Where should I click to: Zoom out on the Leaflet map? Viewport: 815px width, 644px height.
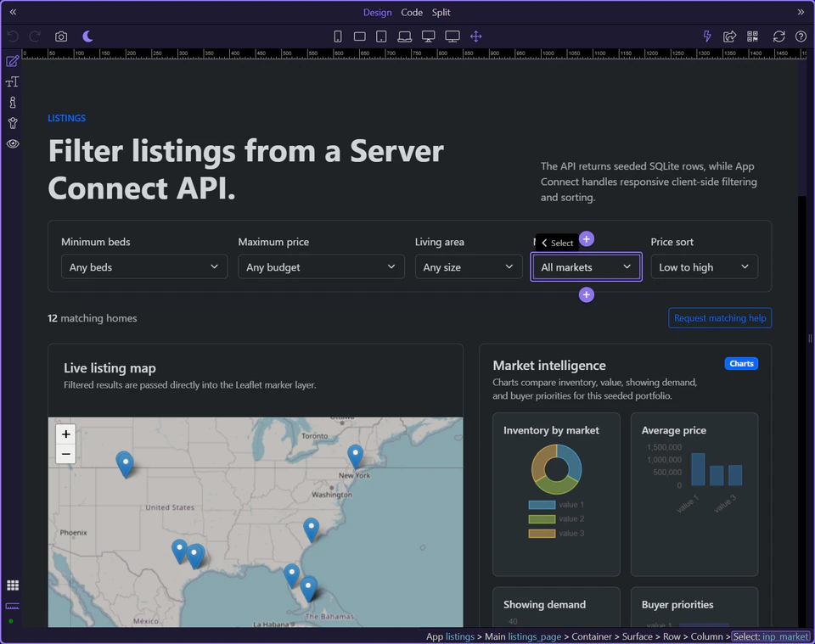[x=65, y=454]
